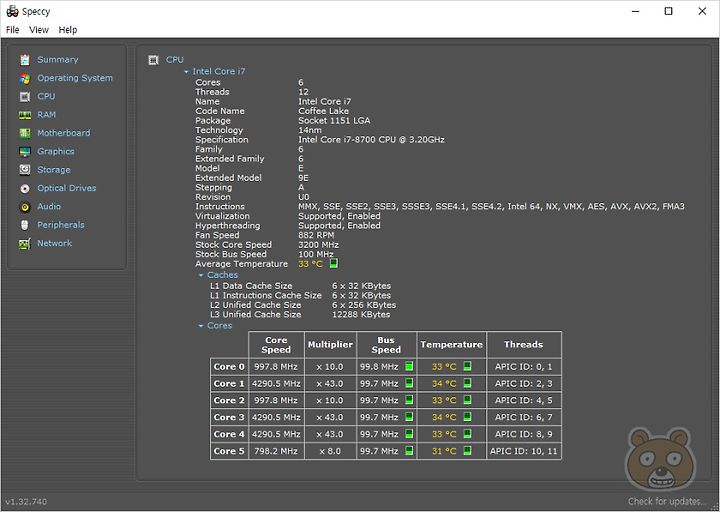Click Core 5 temperature green icon
The height and width of the screenshot is (512, 720).
coord(467,450)
